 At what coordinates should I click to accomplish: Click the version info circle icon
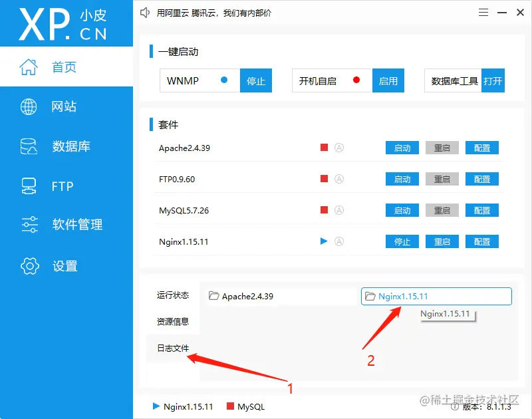click(455, 406)
